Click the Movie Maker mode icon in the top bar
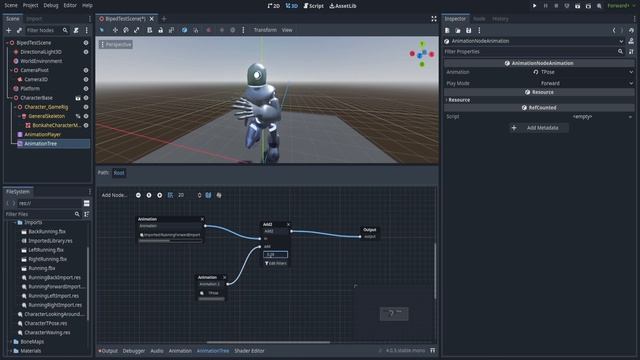This screenshot has height=360, width=640. [599, 6]
